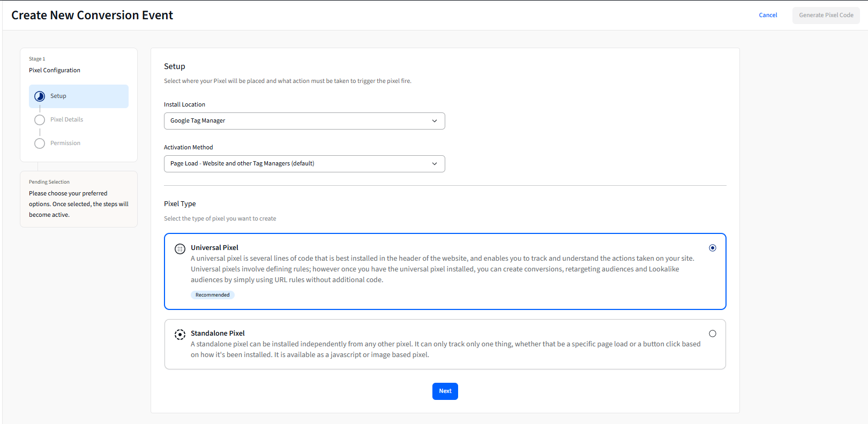Choose the Standalone Pixel option card
This screenshot has width=868, height=424.
(x=445, y=344)
